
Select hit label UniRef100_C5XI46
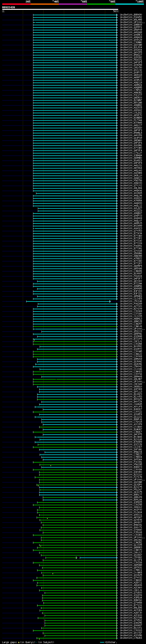[x=131, y=301]
